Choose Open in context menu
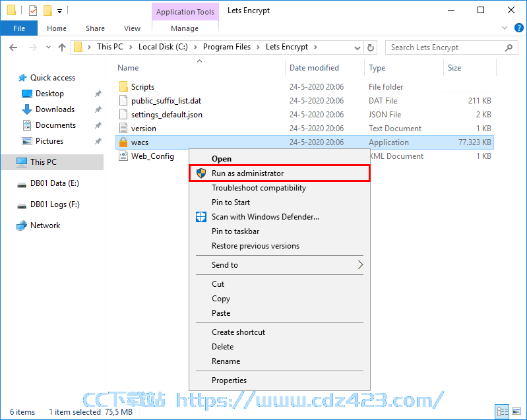The height and width of the screenshot is (420, 527). click(x=279, y=159)
